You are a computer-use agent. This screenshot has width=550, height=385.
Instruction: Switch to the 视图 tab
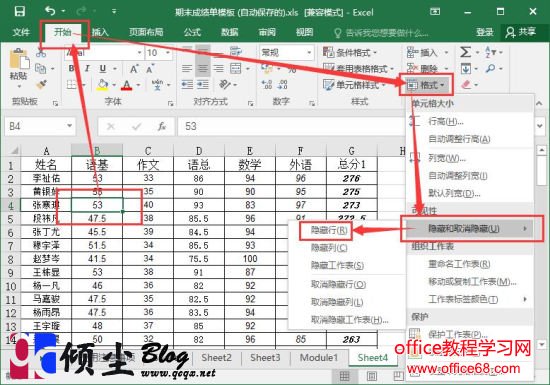tap(304, 32)
